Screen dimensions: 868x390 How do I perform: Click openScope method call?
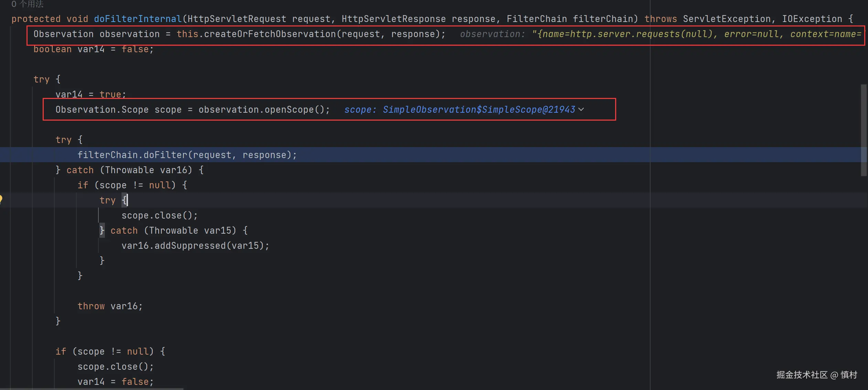(289, 110)
